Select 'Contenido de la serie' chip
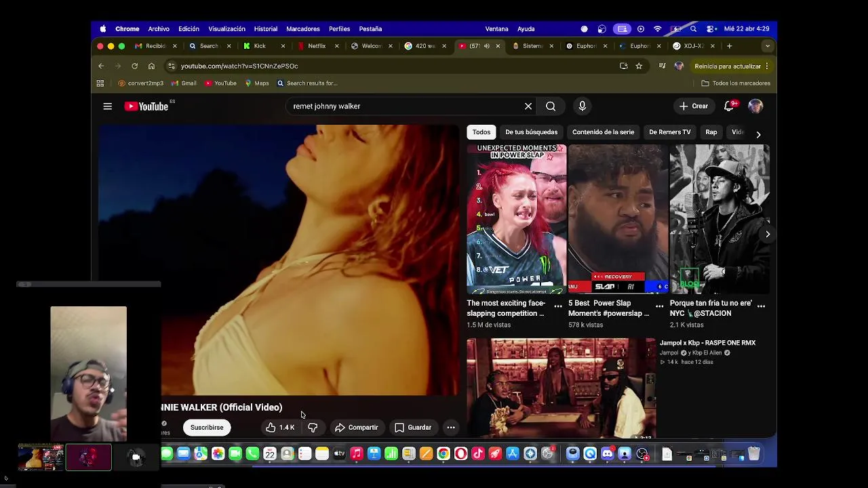868x488 pixels. (x=603, y=132)
